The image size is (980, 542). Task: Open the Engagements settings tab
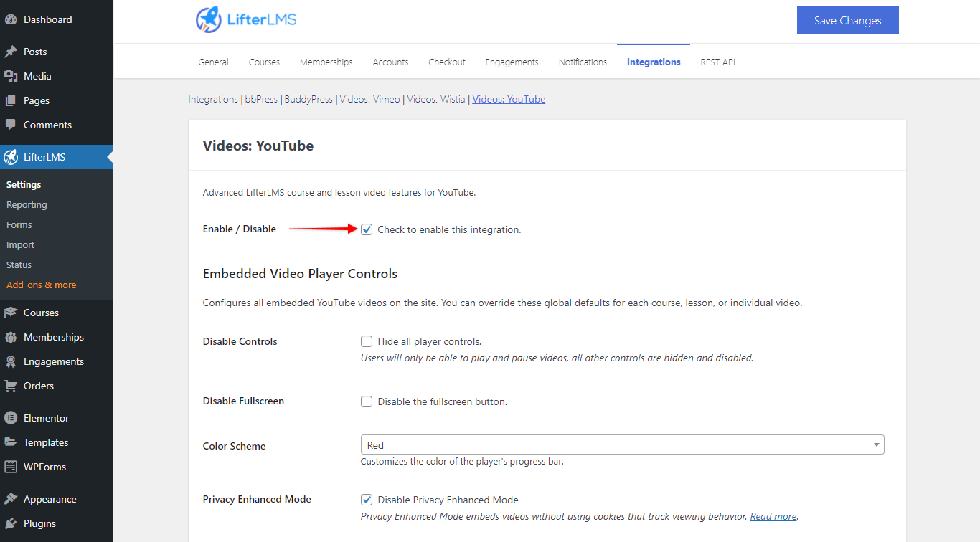click(512, 62)
